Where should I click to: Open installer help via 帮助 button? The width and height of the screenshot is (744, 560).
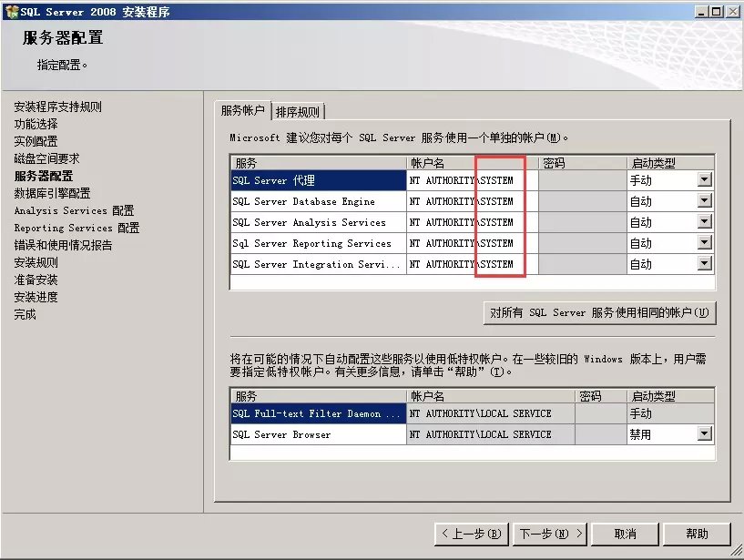tap(698, 535)
